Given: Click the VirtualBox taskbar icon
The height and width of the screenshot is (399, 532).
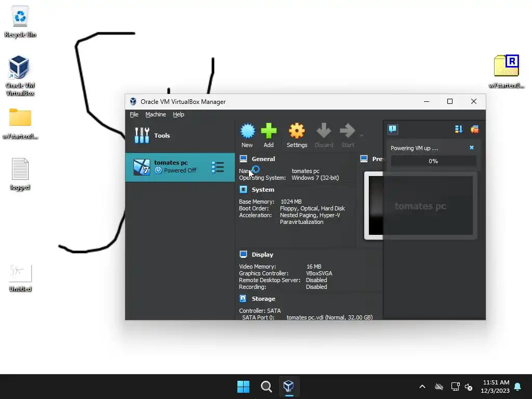Looking at the screenshot, I should click(x=289, y=387).
